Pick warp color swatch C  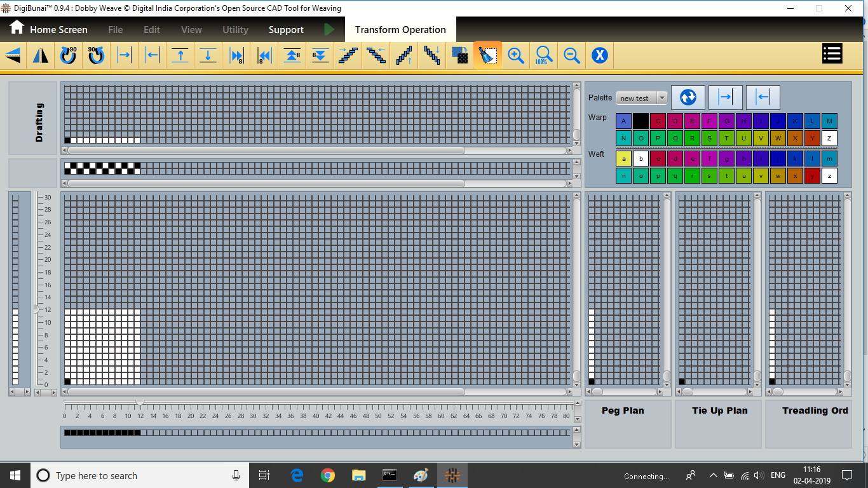(x=658, y=121)
